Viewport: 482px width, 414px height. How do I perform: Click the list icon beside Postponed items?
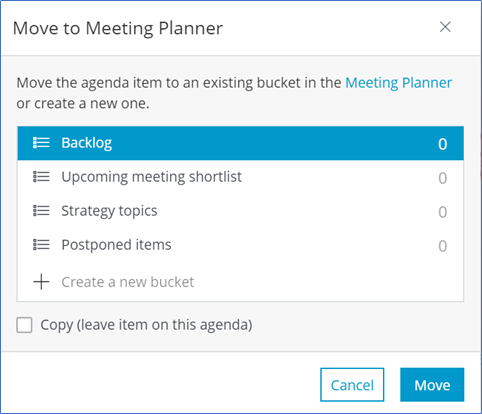[x=41, y=245]
